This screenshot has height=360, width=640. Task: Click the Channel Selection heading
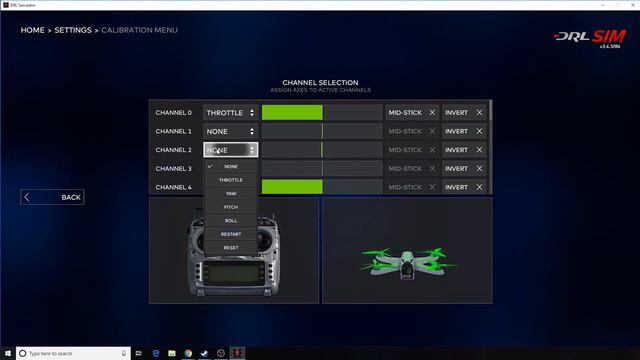pyautogui.click(x=320, y=82)
